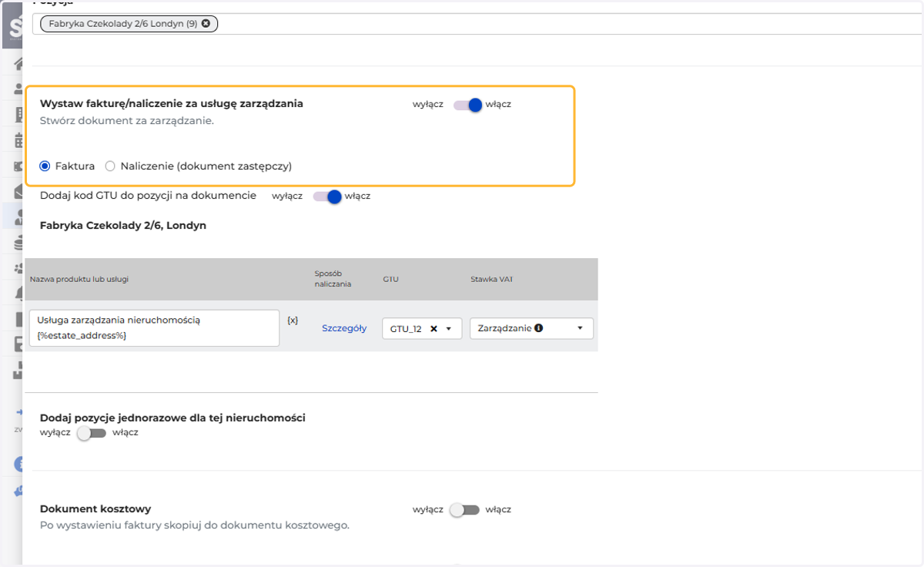Click the Usługa zarządzania nieruchomością name field
The image size is (924, 567).
pos(154,328)
